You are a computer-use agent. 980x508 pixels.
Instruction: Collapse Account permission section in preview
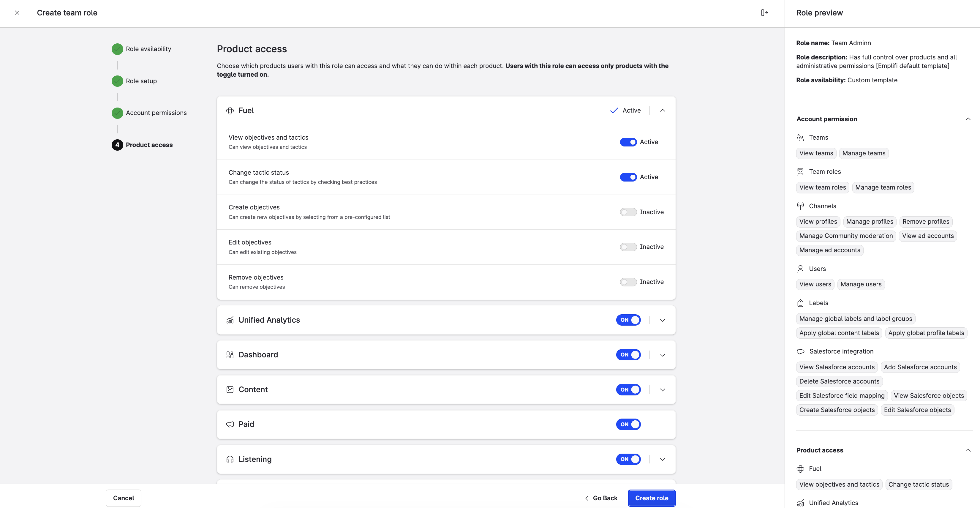tap(968, 119)
